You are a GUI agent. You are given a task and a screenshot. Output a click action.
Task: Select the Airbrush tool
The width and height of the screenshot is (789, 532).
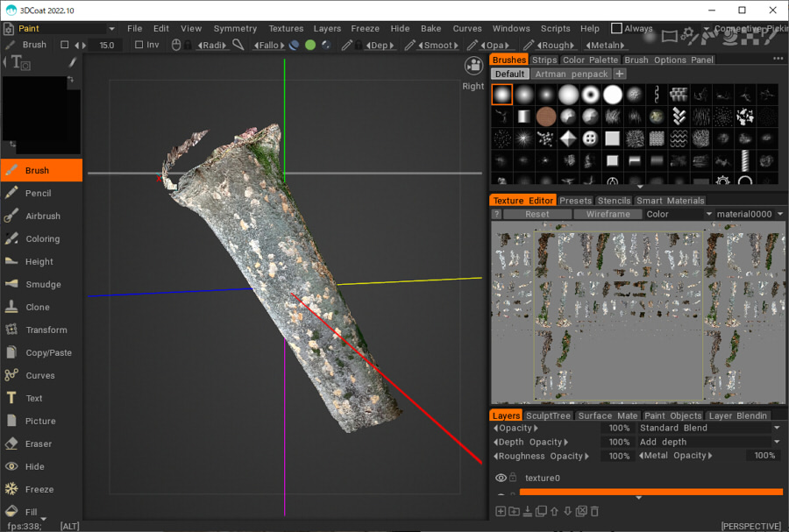41,216
